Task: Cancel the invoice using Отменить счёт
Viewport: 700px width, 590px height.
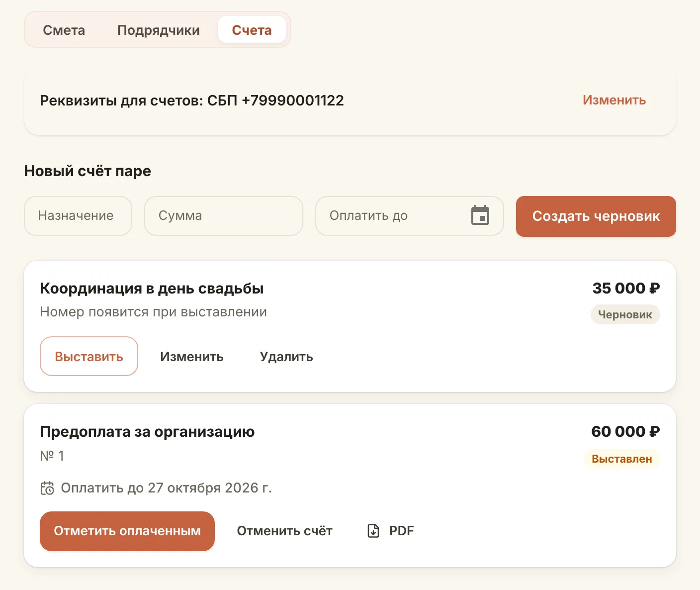Action: click(x=285, y=531)
